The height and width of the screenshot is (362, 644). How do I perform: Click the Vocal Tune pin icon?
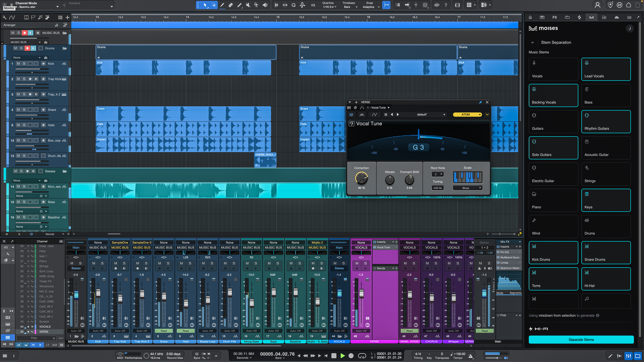(480, 102)
